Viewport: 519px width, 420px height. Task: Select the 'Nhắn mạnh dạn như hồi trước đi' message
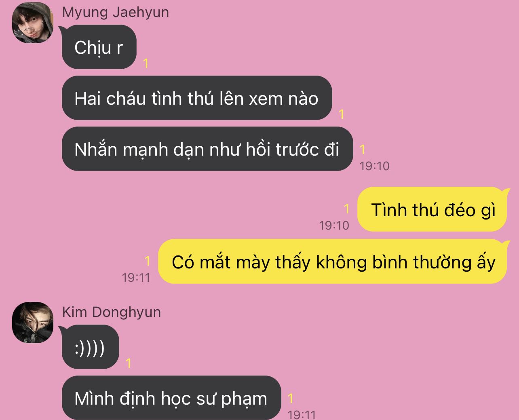(x=207, y=149)
